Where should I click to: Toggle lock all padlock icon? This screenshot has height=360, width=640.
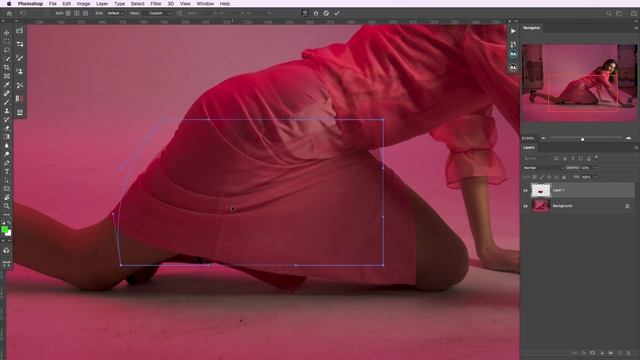point(564,177)
